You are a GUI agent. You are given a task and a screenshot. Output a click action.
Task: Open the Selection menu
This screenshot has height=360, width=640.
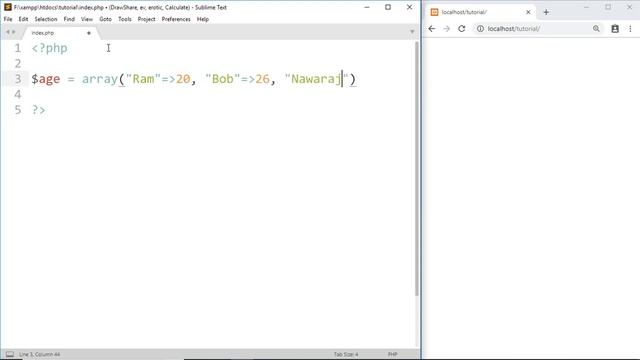(x=46, y=19)
